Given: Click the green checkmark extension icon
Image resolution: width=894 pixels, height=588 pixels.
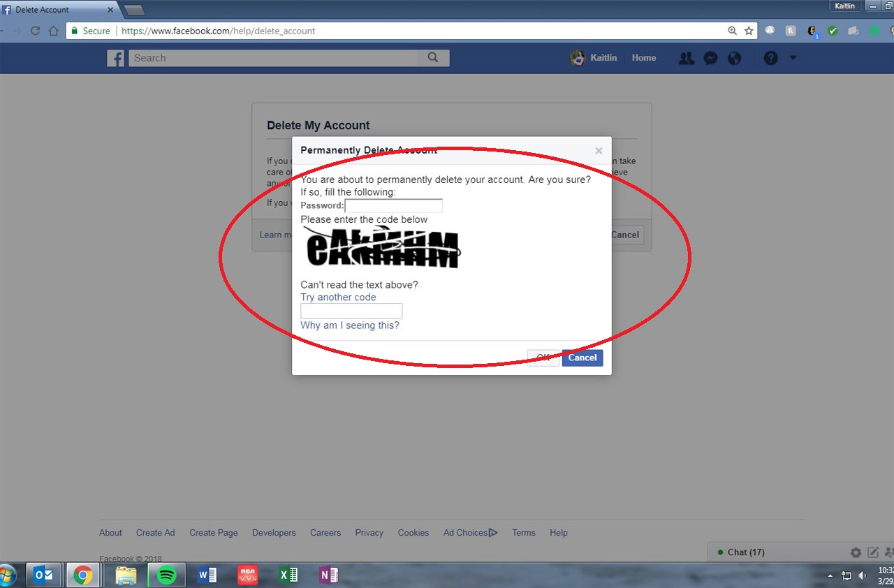Looking at the screenshot, I should (833, 31).
